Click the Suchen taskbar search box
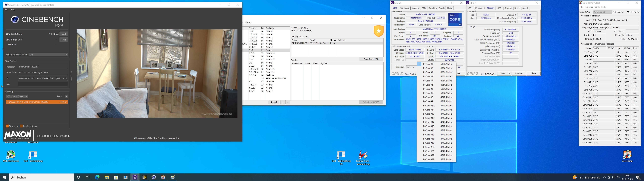644x181 pixels. coord(42,177)
